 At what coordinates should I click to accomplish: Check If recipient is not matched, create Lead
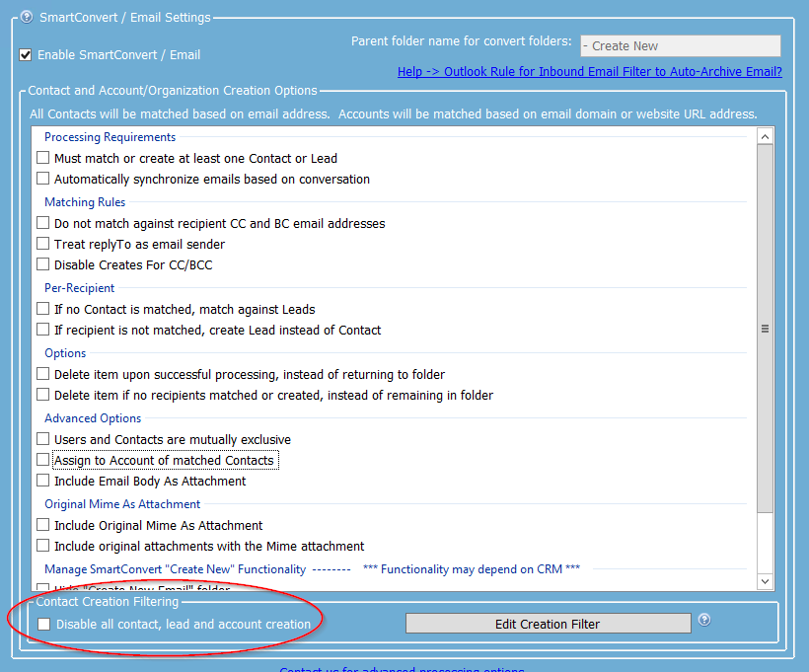tap(43, 330)
